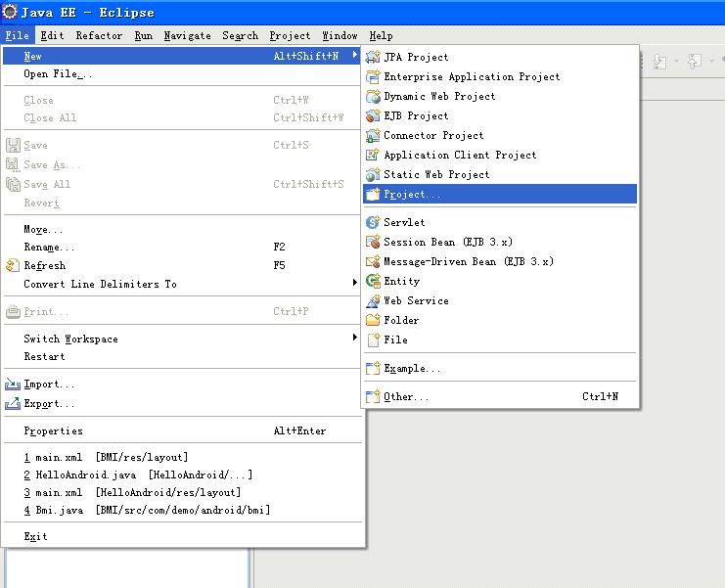Click the Enterprise Application Project icon

pyautogui.click(x=373, y=76)
